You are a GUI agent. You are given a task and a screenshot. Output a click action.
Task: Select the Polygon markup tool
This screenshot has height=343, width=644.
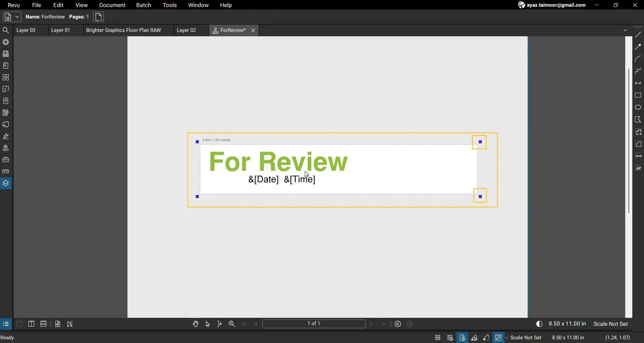638,120
